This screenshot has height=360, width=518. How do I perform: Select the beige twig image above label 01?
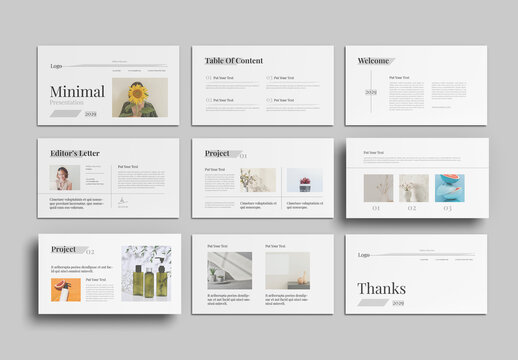click(378, 188)
